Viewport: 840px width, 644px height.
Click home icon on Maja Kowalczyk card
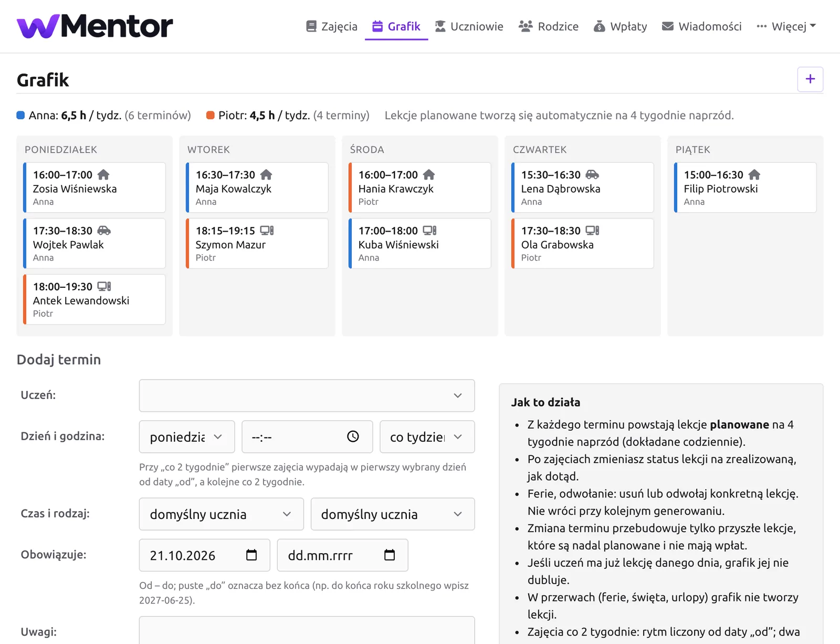click(x=266, y=174)
